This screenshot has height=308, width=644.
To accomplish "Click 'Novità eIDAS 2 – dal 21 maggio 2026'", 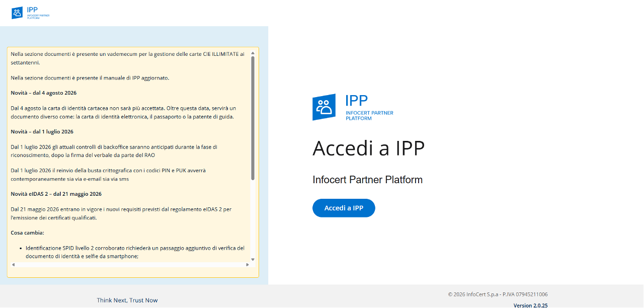I will pyautogui.click(x=56, y=194).
